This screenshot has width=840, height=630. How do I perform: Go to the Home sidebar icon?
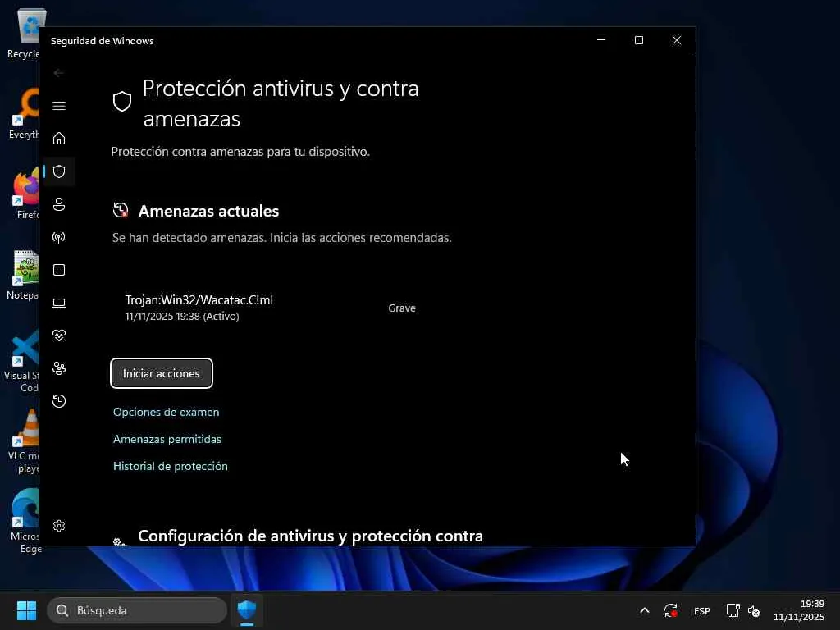59,138
